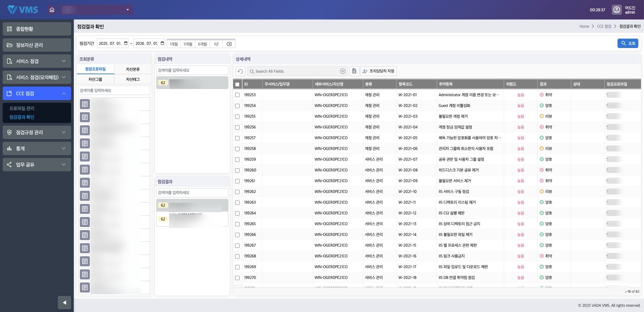
Task: Check the row 199265 checkbox
Action: (x=237, y=224)
